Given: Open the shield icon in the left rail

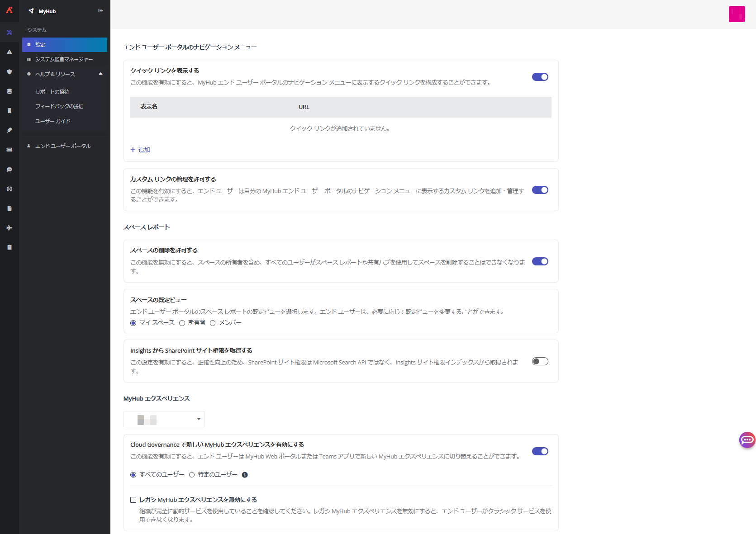Looking at the screenshot, I should (x=9, y=71).
